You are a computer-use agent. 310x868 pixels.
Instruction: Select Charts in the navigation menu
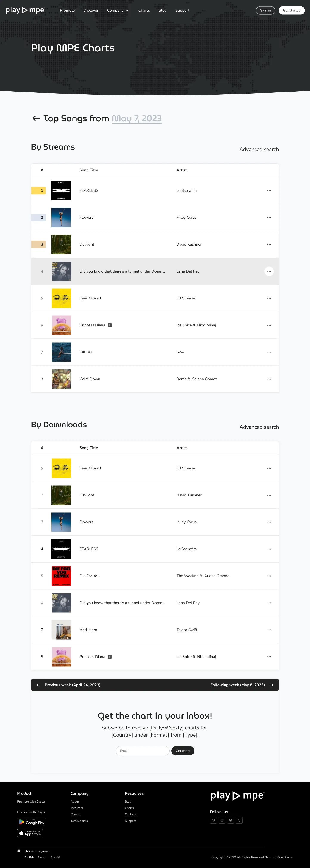pyautogui.click(x=144, y=10)
